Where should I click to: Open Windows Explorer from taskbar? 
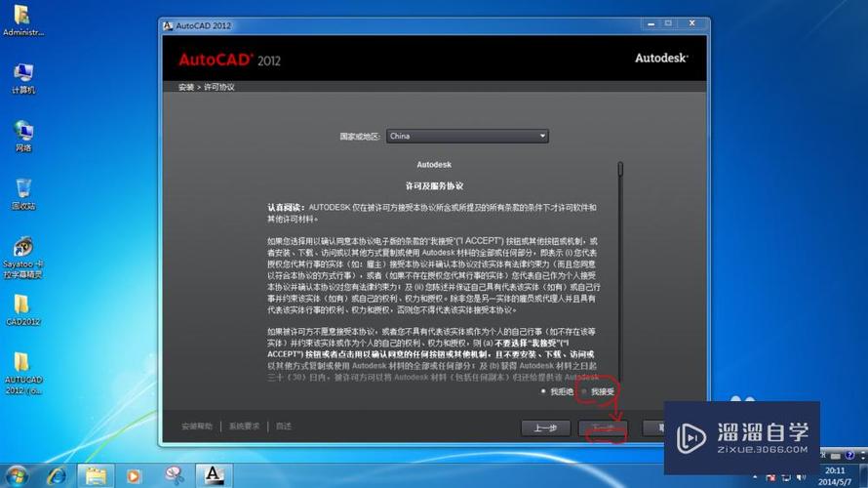coord(96,476)
